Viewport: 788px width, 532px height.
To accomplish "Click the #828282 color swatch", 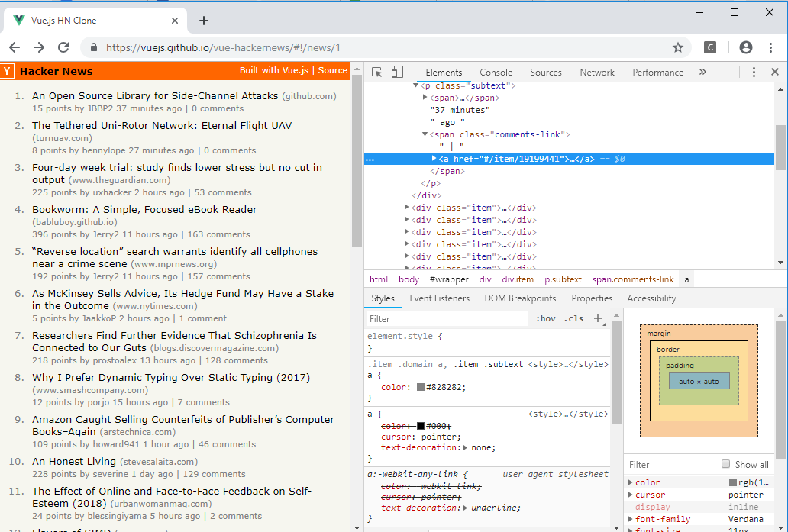I will click(421, 387).
